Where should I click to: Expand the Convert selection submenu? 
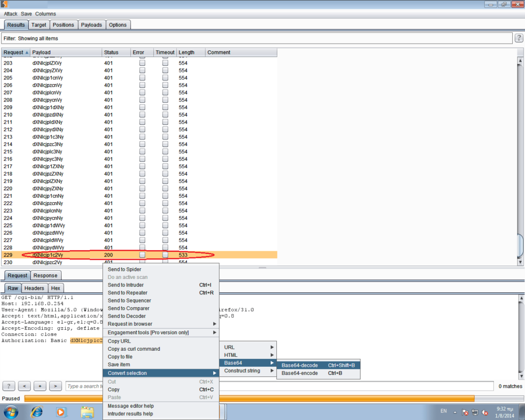tap(161, 373)
